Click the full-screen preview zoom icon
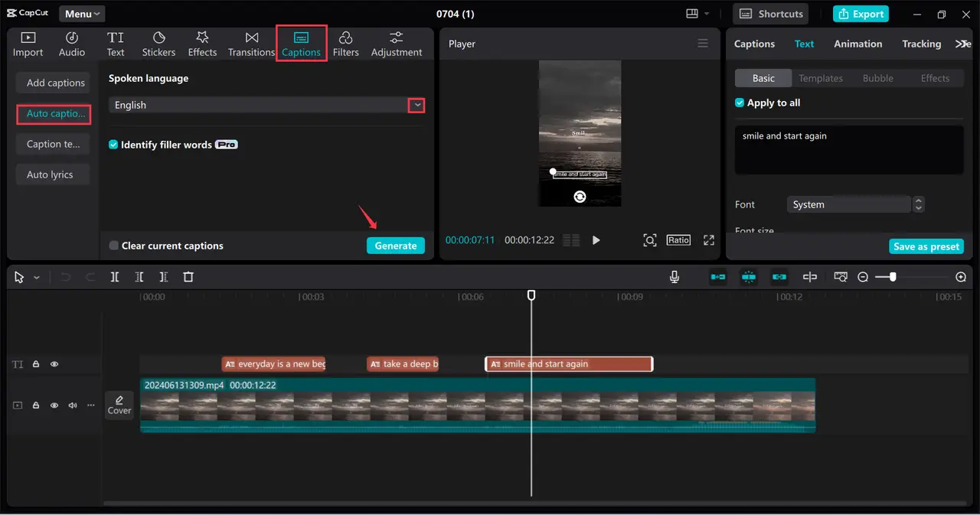The height and width of the screenshot is (515, 980). point(649,240)
